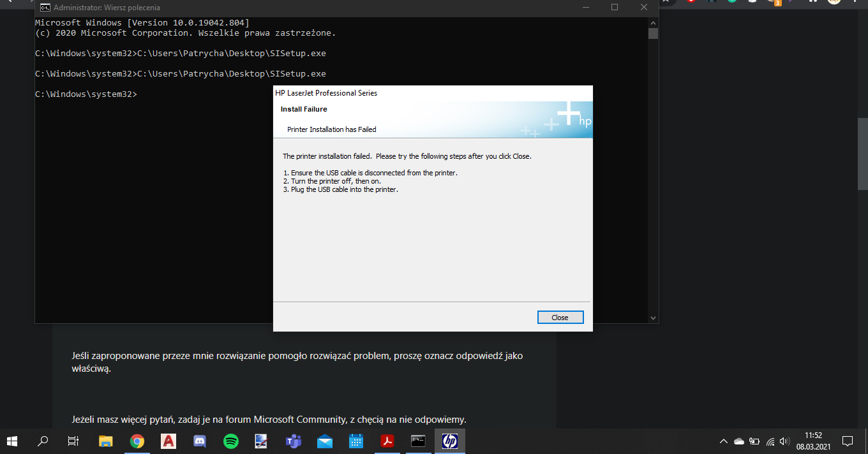Launch AutoCAD from the taskbar
The width and height of the screenshot is (868, 454).
coord(168,441)
